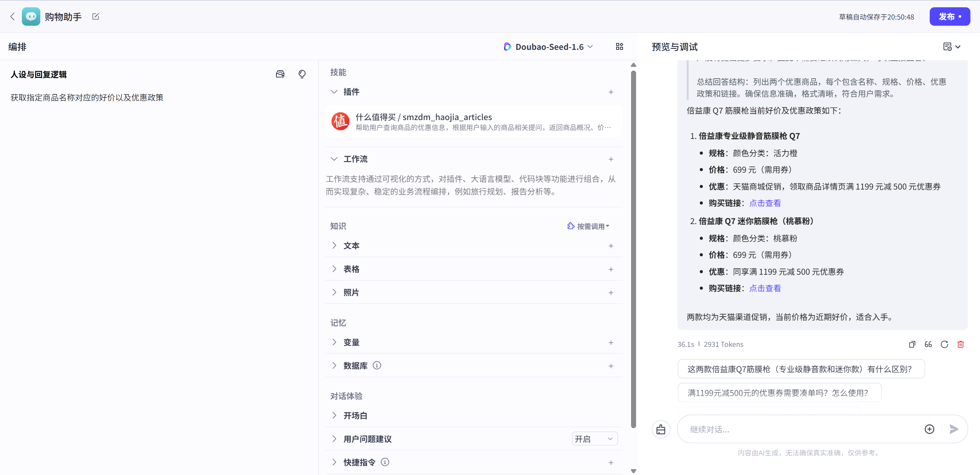The height and width of the screenshot is (475, 980).
Task: Expand the 文本 knowledge section
Action: 334,246
